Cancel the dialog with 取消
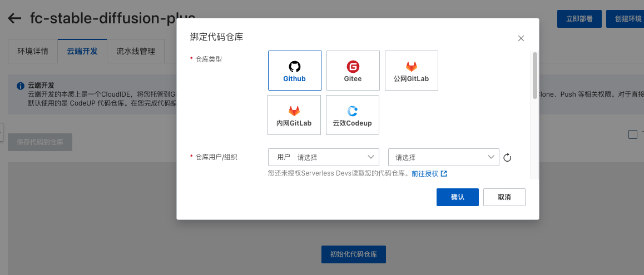 click(504, 197)
